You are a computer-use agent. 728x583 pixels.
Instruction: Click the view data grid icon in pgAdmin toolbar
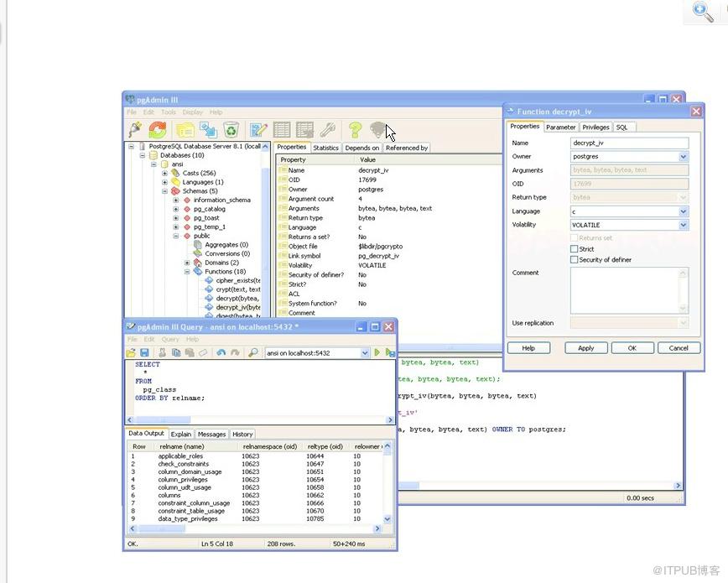pos(281,130)
